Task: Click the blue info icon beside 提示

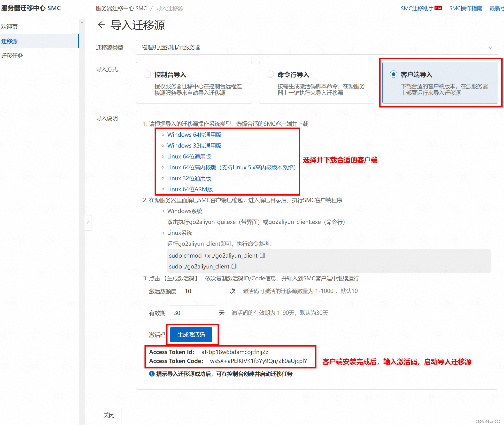Action: pyautogui.click(x=152, y=374)
